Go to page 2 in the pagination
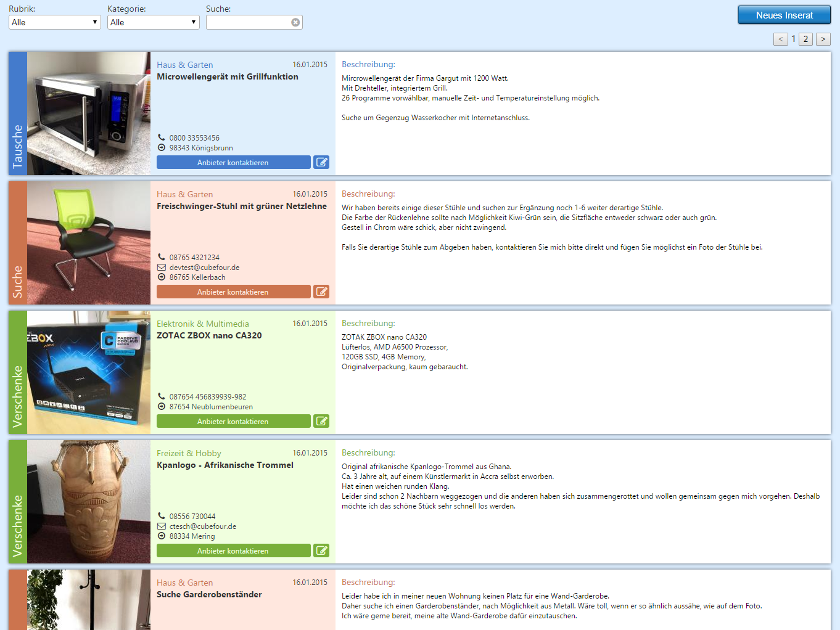The width and height of the screenshot is (840, 630). [805, 39]
